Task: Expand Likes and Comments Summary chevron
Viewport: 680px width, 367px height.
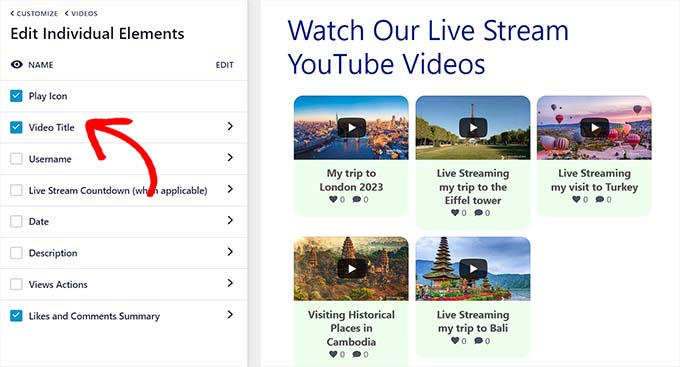Action: click(x=230, y=315)
